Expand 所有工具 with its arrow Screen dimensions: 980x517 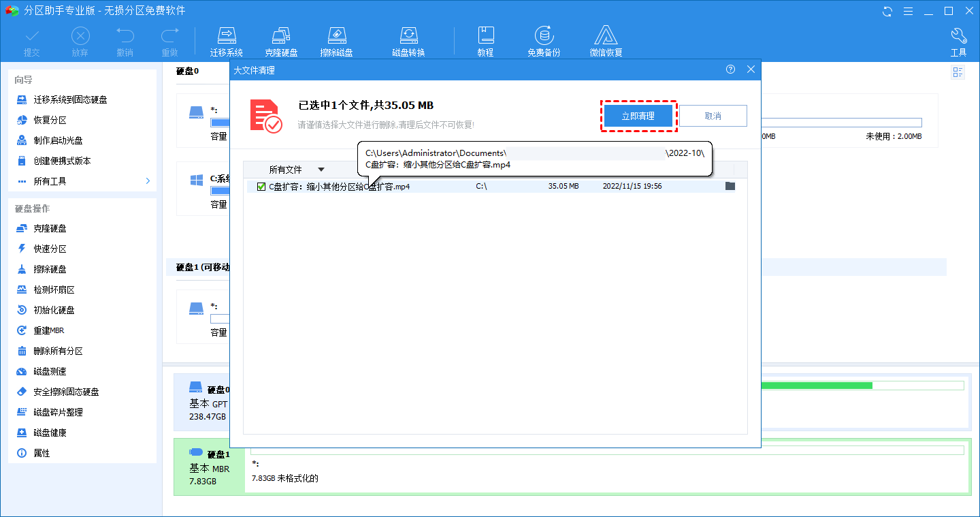(148, 181)
